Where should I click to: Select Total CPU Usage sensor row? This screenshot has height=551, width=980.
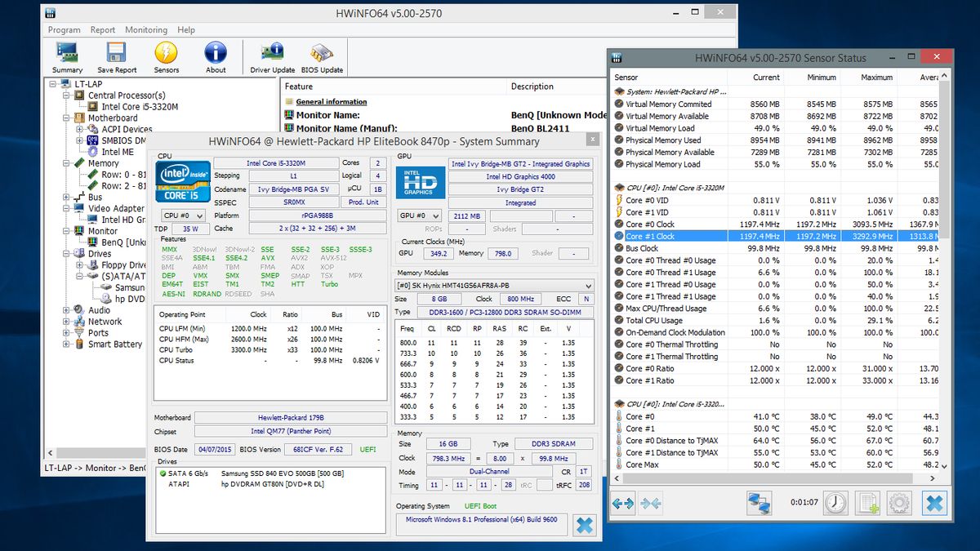click(774, 320)
